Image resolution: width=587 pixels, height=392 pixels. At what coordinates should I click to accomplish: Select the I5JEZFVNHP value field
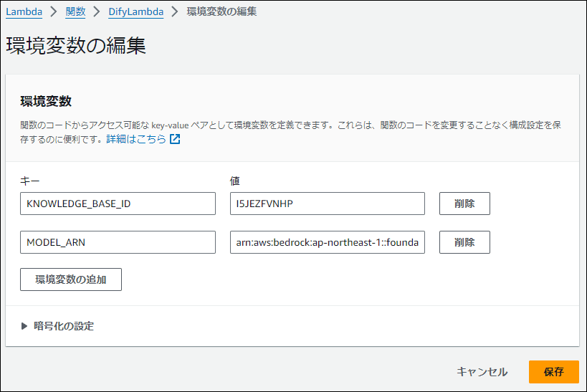coord(328,204)
